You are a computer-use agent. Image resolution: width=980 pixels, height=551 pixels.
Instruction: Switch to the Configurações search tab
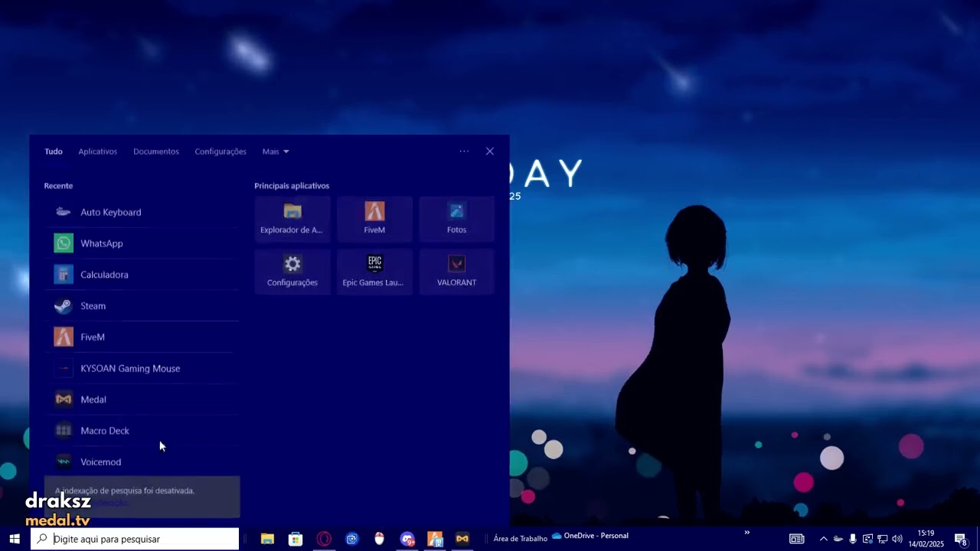click(x=220, y=152)
